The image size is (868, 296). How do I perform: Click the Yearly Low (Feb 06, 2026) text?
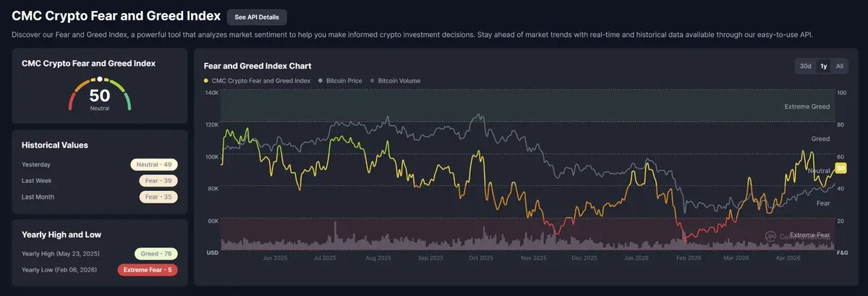point(59,270)
